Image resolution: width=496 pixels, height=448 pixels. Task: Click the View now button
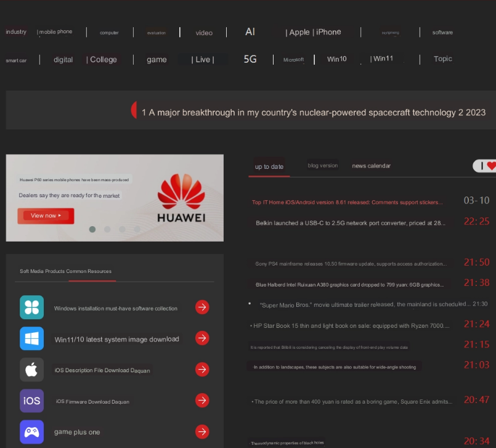point(46,216)
